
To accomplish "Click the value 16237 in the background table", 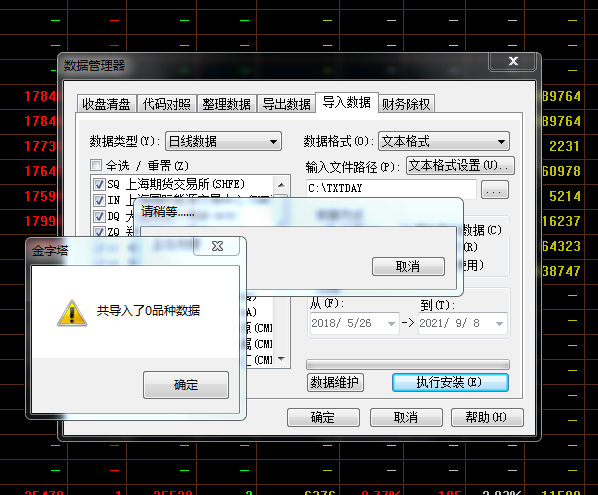I will [x=561, y=221].
